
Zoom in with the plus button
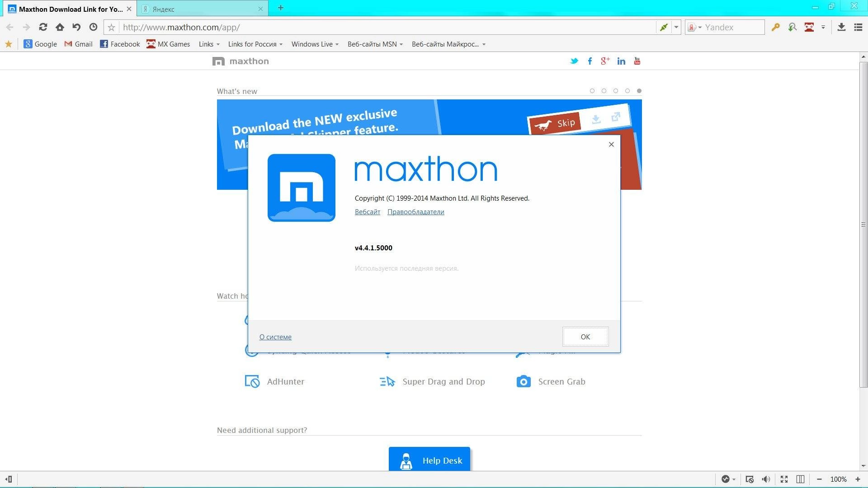[x=858, y=479]
